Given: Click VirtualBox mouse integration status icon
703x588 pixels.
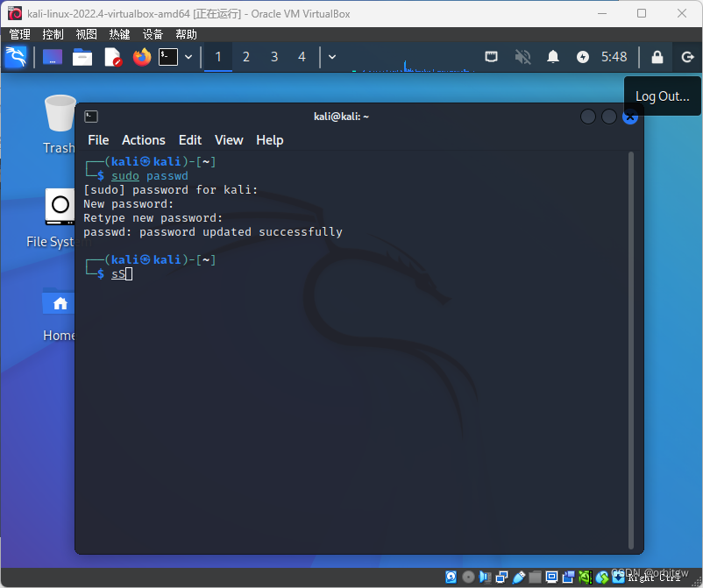Looking at the screenshot, I should click(602, 577).
